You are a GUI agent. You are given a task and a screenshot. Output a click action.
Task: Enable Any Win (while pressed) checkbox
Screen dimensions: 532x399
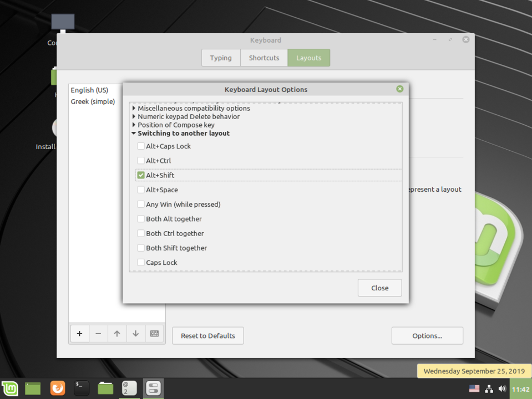tap(141, 204)
